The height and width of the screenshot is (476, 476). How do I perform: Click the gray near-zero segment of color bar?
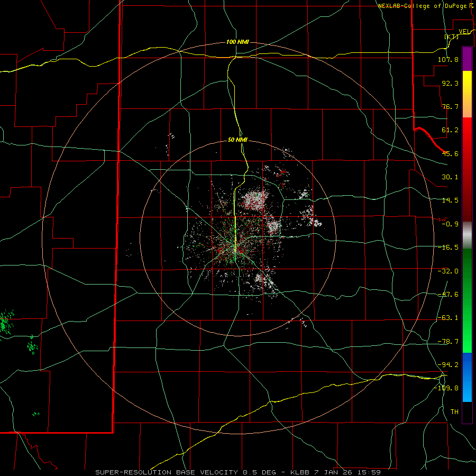[467, 235]
